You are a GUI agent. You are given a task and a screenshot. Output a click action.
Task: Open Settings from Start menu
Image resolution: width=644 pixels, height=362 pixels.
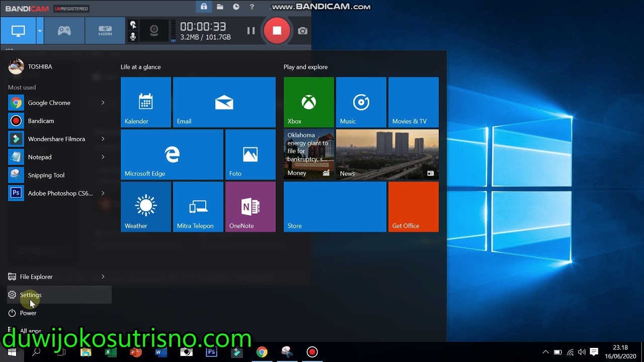(x=59, y=295)
